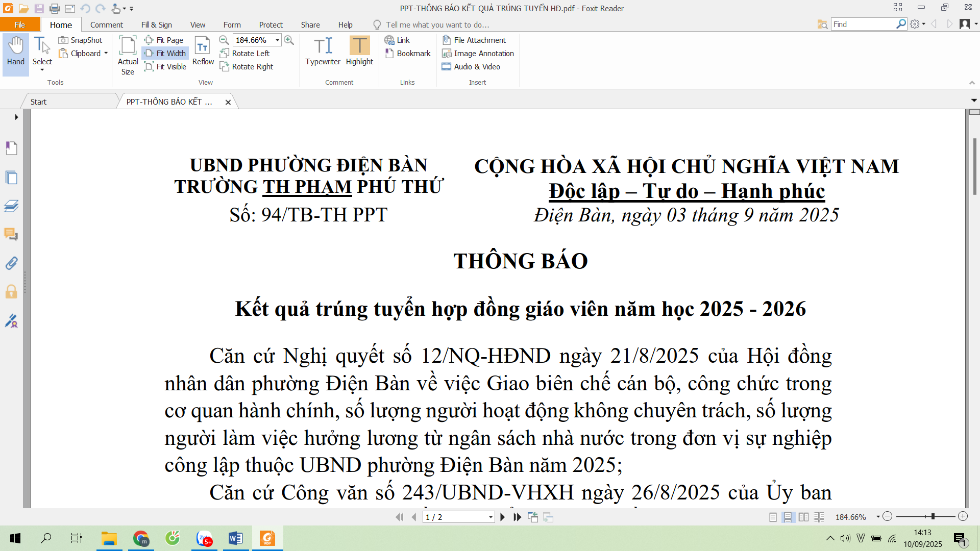Click the zoom in magnifier icon

[289, 40]
